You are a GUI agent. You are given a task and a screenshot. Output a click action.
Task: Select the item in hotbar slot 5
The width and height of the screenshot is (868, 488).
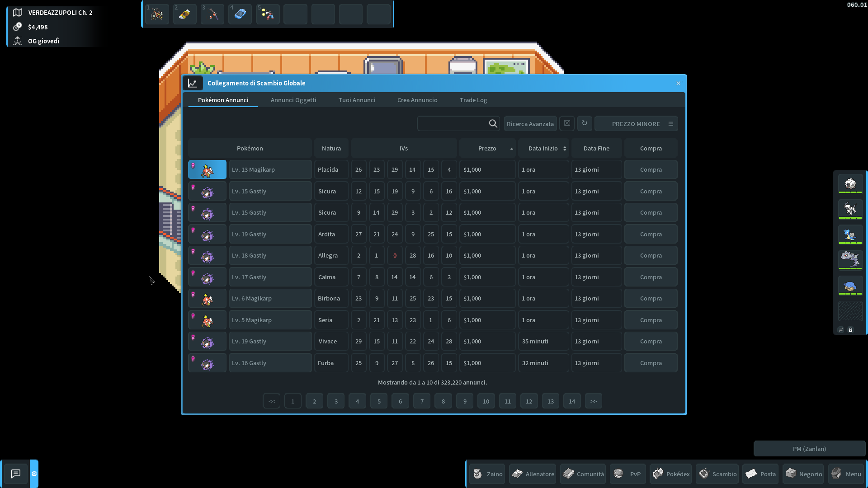pos(268,14)
